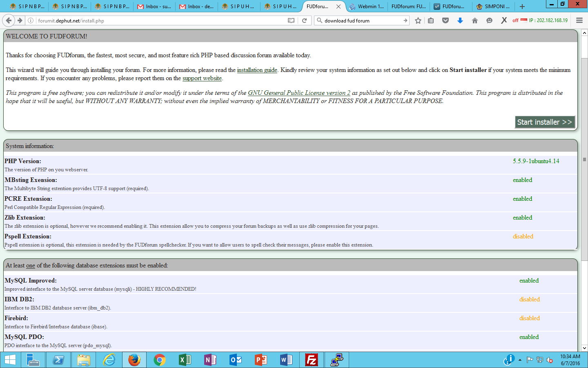Click the red 'off' toolbar indicator
588x368 pixels.
click(x=515, y=20)
